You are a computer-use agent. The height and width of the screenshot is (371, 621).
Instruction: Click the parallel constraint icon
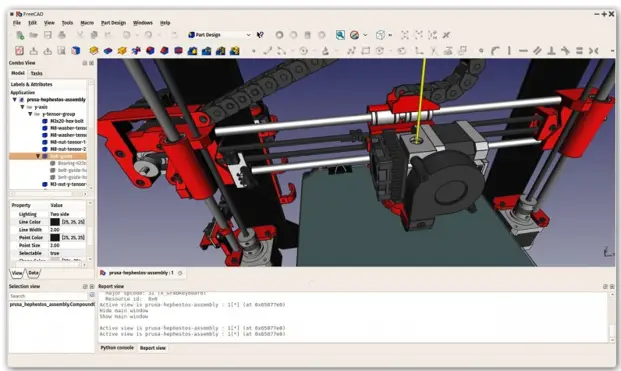tap(537, 51)
